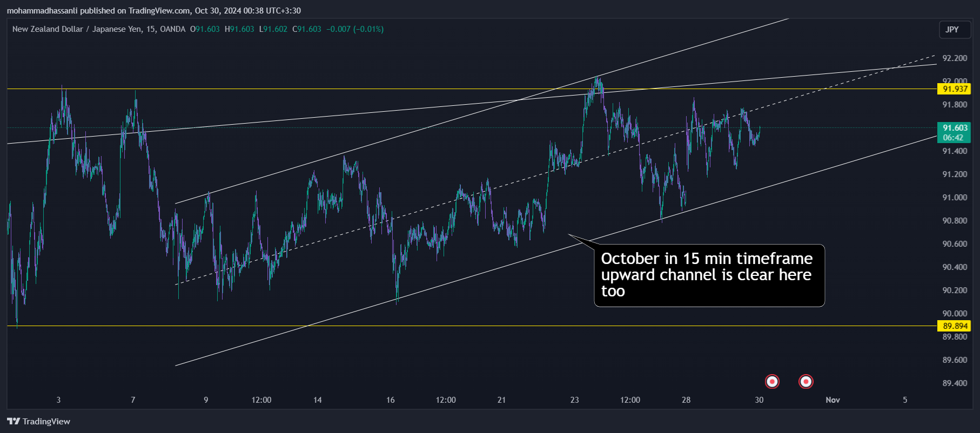Click the yellow 89.894 price label
980x433 pixels.
[955, 326]
